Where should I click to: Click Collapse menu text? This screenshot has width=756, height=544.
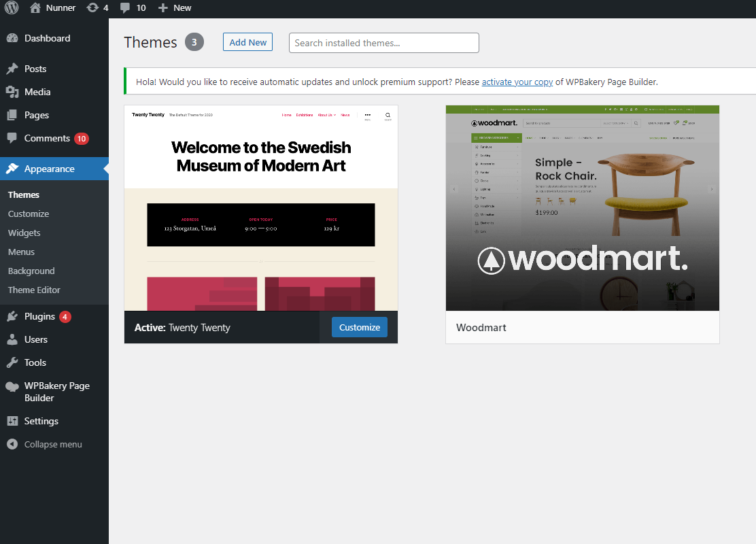pyautogui.click(x=53, y=444)
